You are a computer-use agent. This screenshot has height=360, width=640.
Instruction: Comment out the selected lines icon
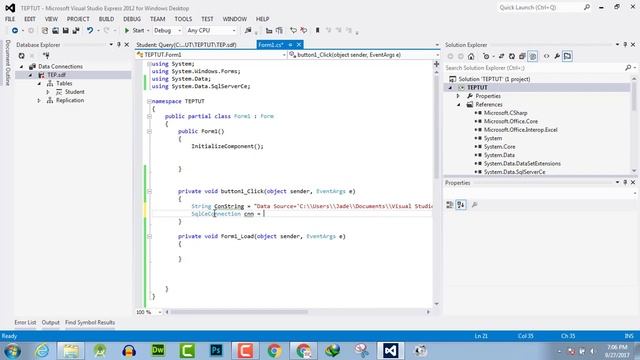click(x=293, y=31)
